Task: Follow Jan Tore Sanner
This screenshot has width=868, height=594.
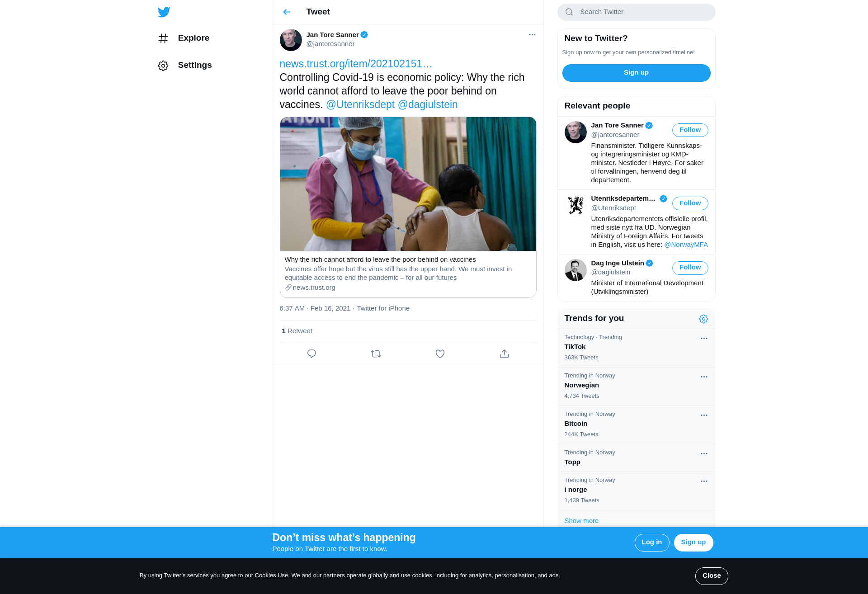Action: pyautogui.click(x=690, y=130)
